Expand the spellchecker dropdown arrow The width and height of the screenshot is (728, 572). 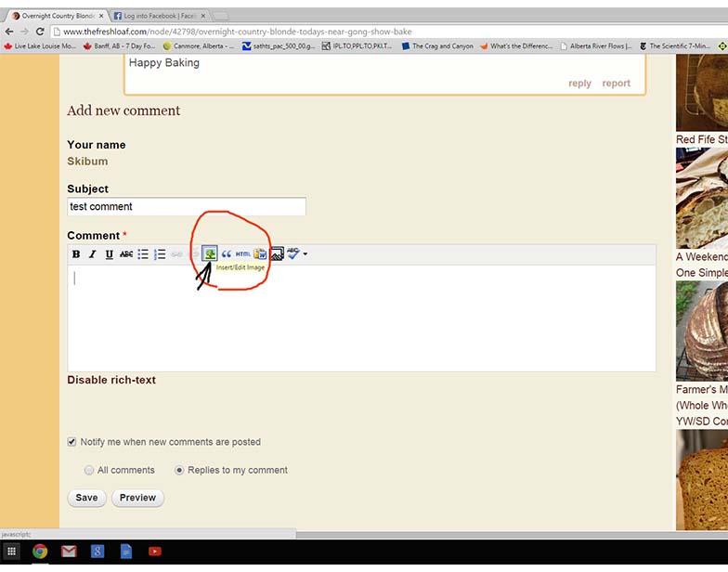305,254
